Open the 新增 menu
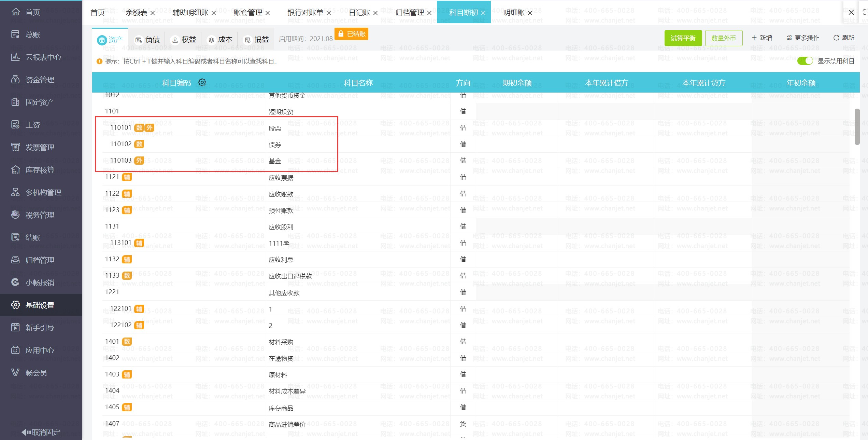The height and width of the screenshot is (440, 868). pos(762,38)
